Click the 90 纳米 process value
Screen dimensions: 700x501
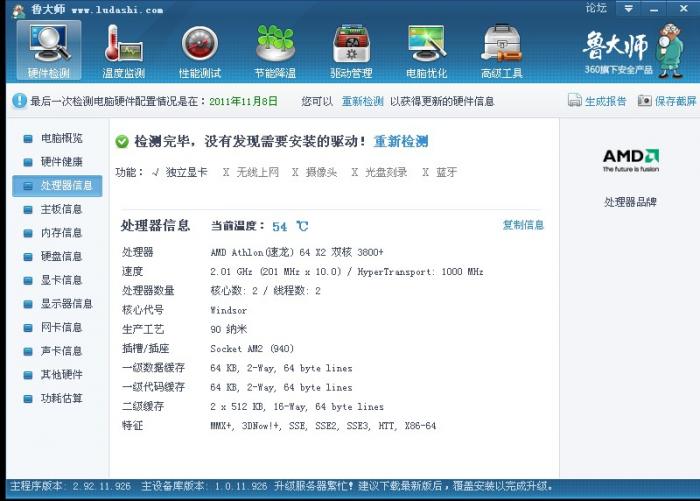pyautogui.click(x=229, y=330)
